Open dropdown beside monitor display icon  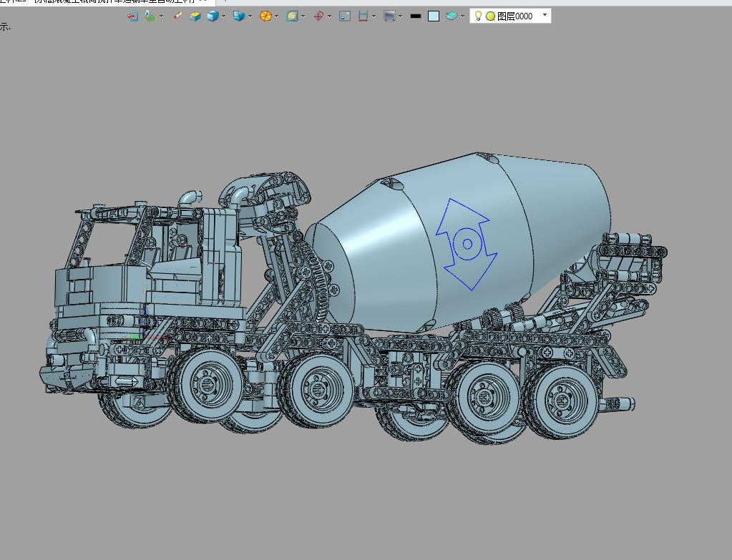(401, 16)
